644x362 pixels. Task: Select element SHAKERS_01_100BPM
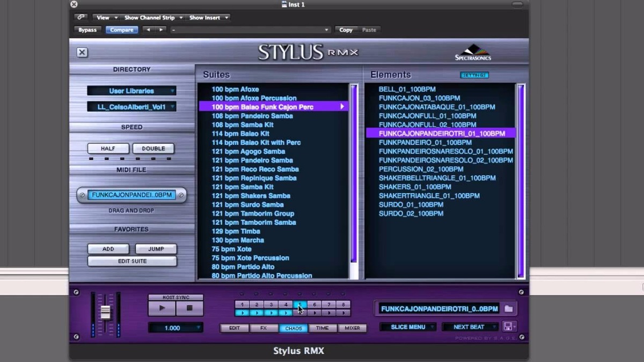coord(415,187)
